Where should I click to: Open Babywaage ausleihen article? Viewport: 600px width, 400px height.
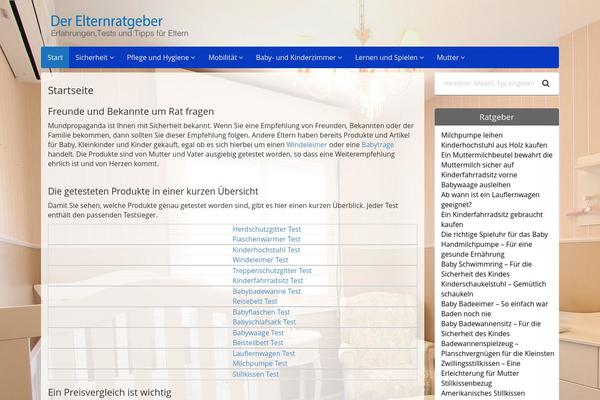[476, 185]
